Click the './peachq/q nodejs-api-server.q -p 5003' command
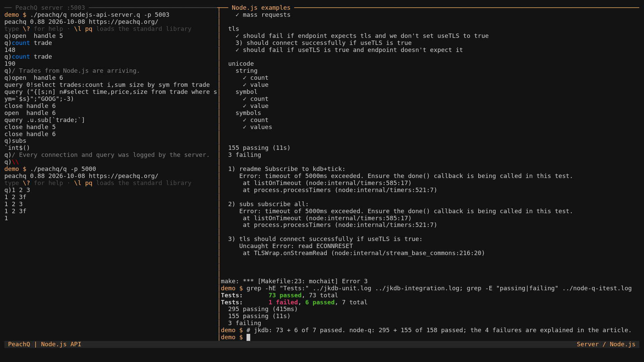 tap(100, 15)
